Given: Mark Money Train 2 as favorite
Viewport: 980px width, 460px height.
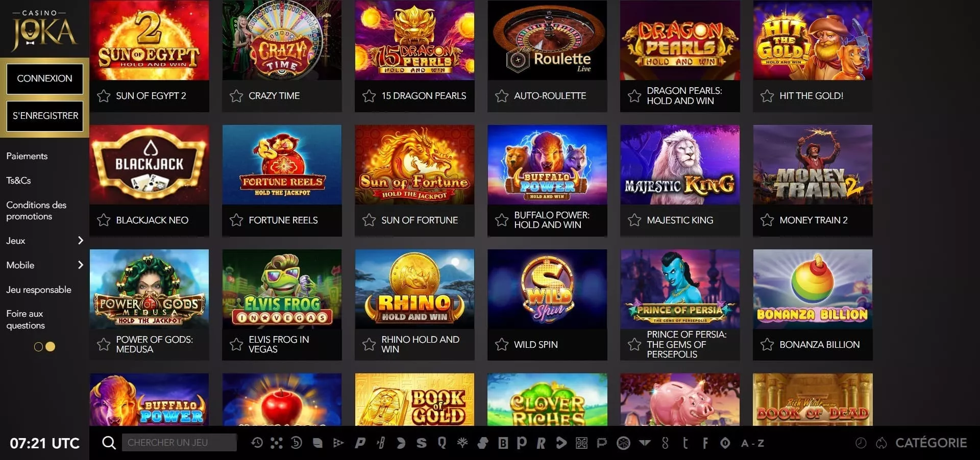Looking at the screenshot, I should pos(767,220).
